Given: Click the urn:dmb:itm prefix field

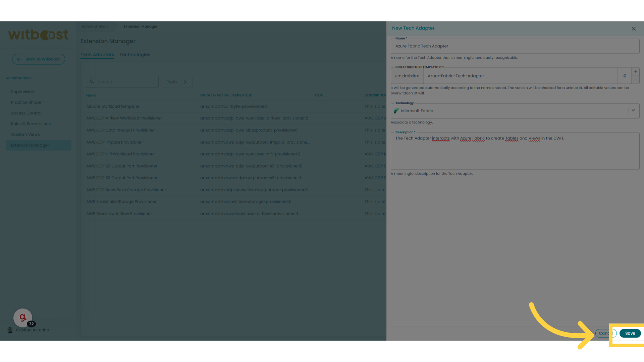Looking at the screenshot, I should click(x=407, y=76).
